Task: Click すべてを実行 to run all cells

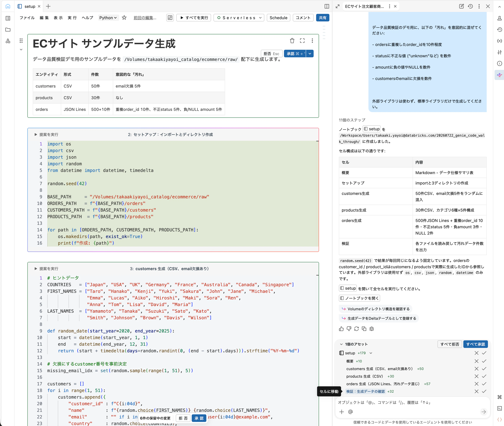Action: pos(194,18)
